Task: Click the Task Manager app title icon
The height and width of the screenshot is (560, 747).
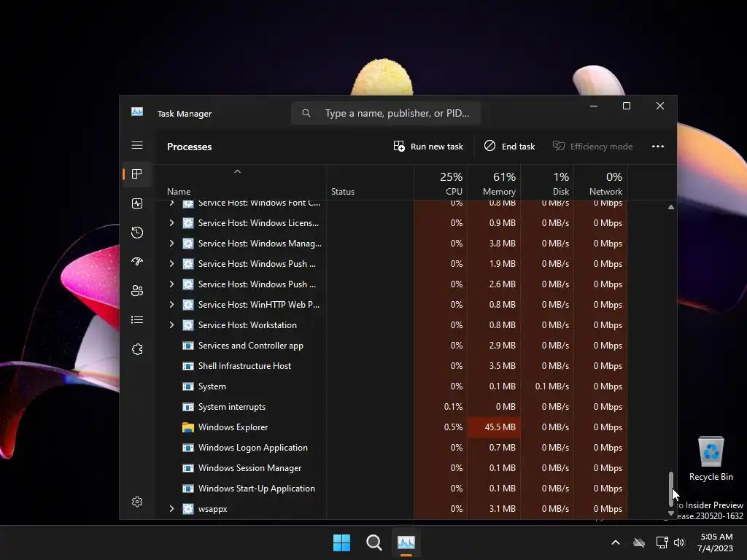Action: (x=137, y=112)
